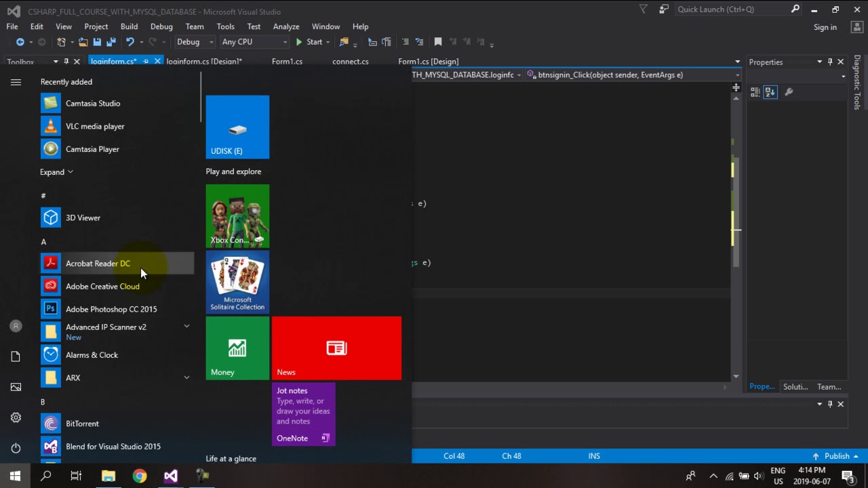Image resolution: width=868 pixels, height=488 pixels.
Task: Open Blend for Visual Studio 2015
Action: point(117,447)
